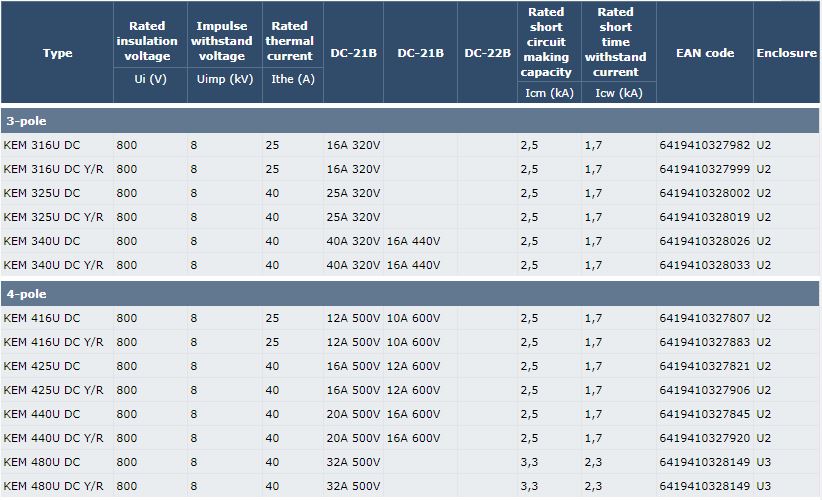This screenshot has height=500, width=822.
Task: Click the "KEM 325U DC Y/R" type cell
Action: click(53, 217)
